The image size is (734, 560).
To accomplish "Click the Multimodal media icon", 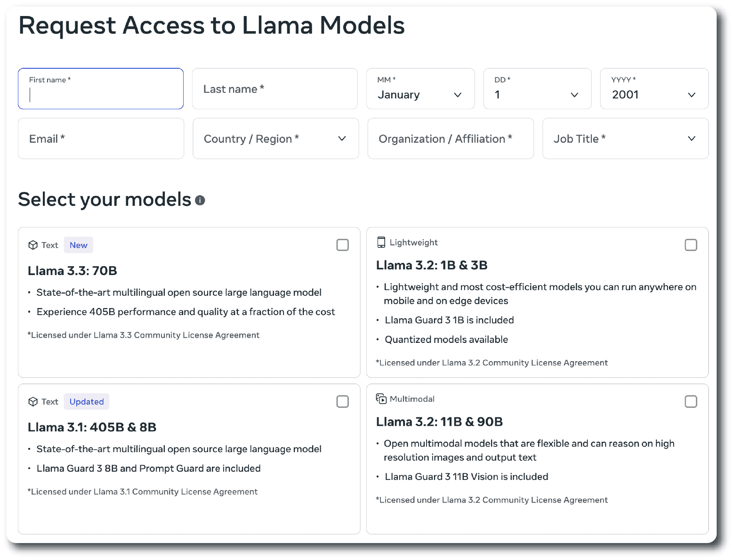I will click(381, 399).
